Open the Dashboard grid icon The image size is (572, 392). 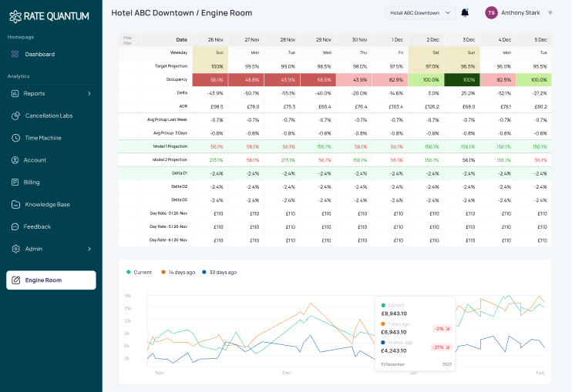pyautogui.click(x=15, y=54)
